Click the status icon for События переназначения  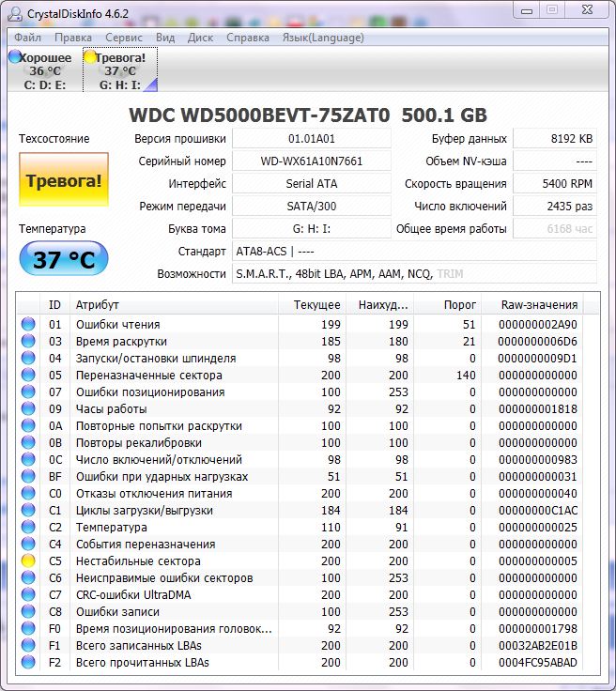28,544
